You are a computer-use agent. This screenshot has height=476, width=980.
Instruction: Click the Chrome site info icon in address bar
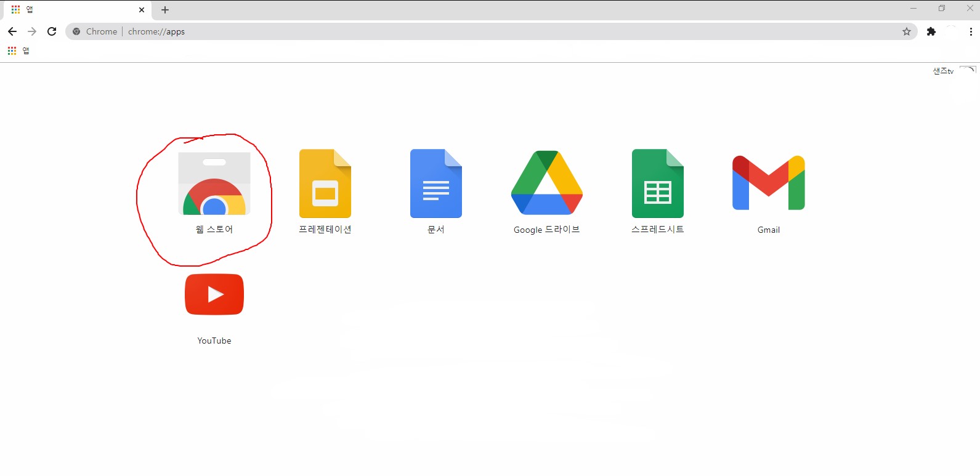[76, 31]
